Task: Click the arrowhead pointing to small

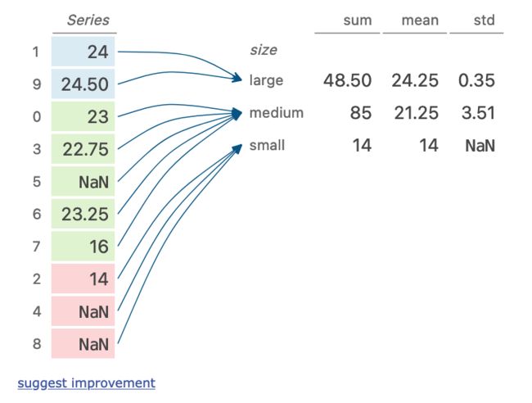Action: click(237, 149)
